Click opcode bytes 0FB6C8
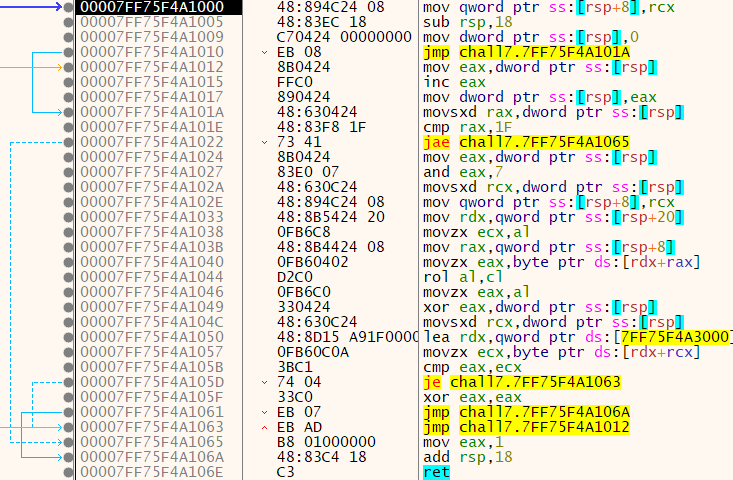Image resolution: width=733 pixels, height=480 pixels. 303,232
